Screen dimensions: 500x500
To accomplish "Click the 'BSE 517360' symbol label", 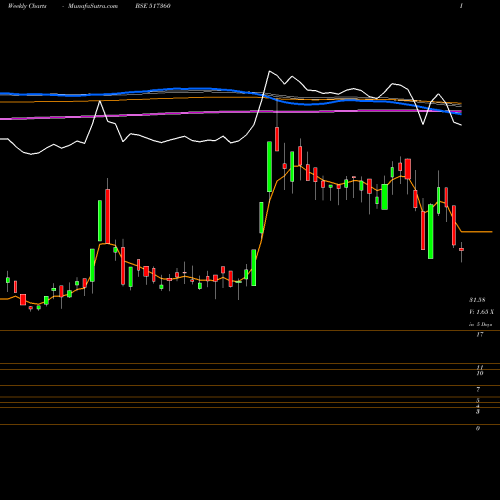I will coord(153,6).
